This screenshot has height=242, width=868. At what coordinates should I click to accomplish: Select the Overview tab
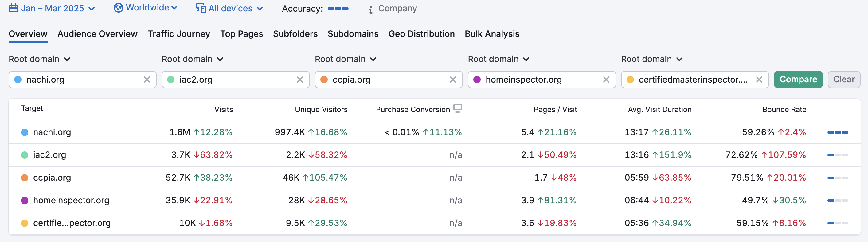pyautogui.click(x=28, y=34)
